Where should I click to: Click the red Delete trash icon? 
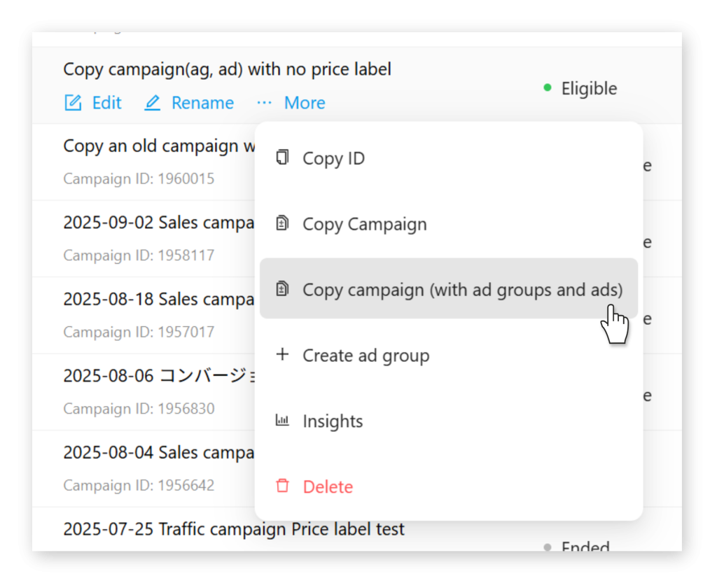pyautogui.click(x=282, y=486)
